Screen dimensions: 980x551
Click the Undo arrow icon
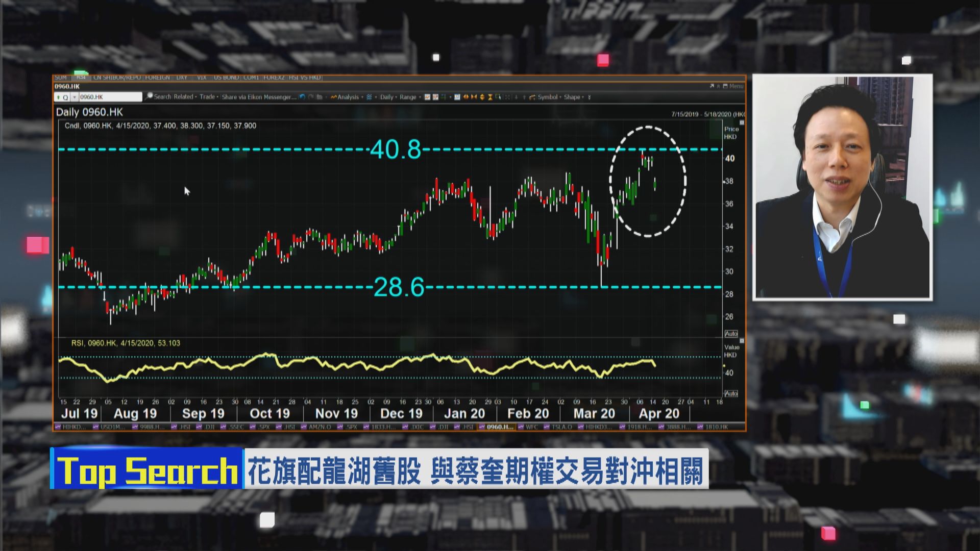(302, 97)
